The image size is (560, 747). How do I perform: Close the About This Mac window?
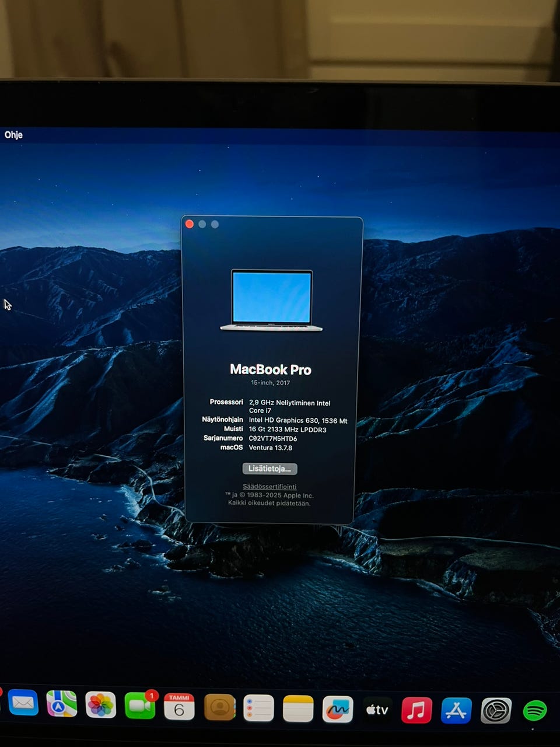point(190,224)
